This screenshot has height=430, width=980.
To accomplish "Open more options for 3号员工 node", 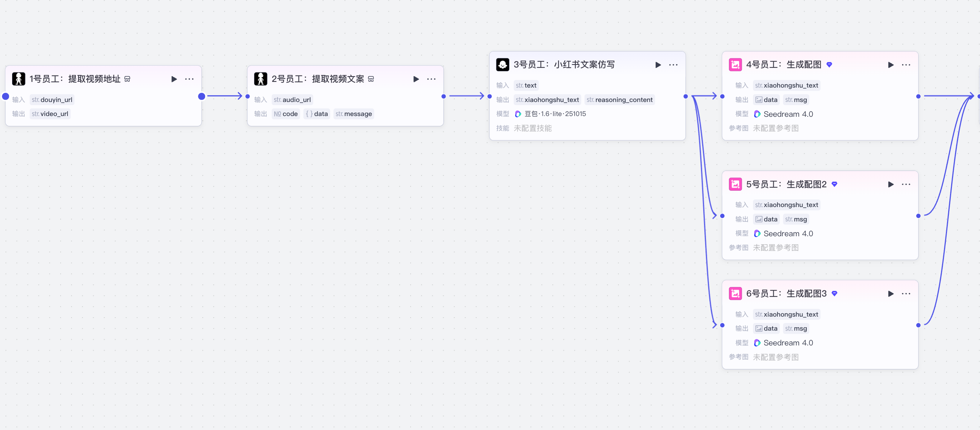I will pyautogui.click(x=673, y=65).
